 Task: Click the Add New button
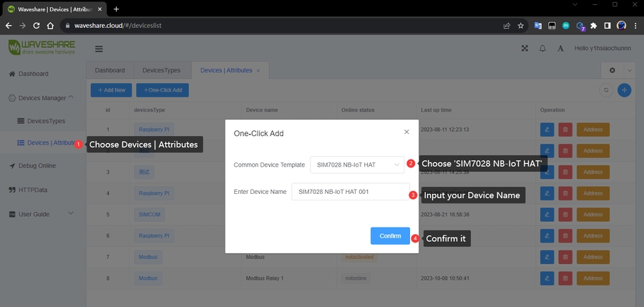click(111, 90)
